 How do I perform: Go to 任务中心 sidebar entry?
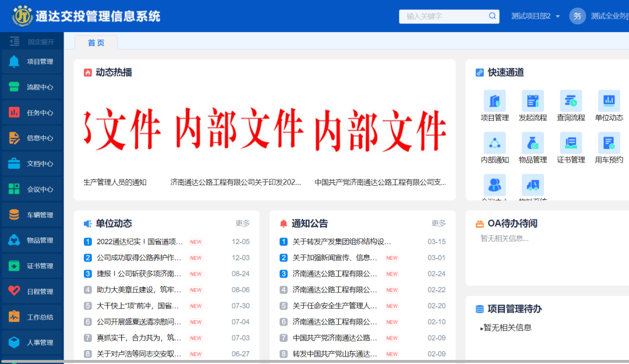(x=31, y=113)
